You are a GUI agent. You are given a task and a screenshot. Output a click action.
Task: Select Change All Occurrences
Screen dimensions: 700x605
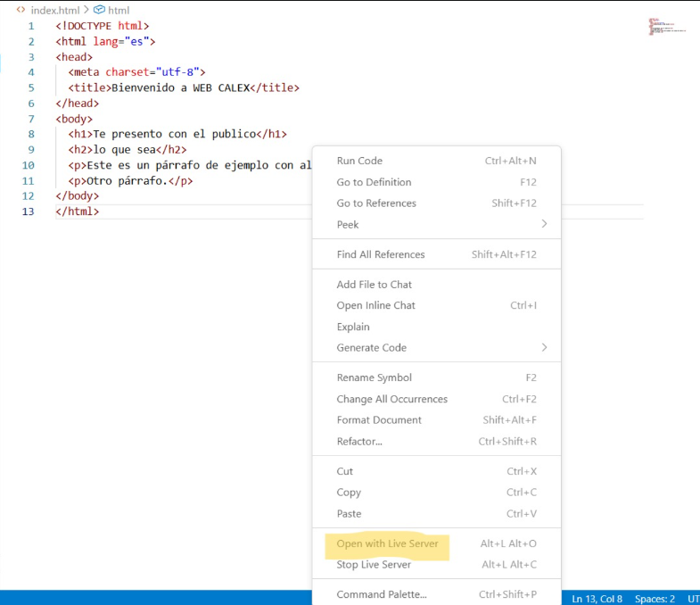click(x=437, y=399)
